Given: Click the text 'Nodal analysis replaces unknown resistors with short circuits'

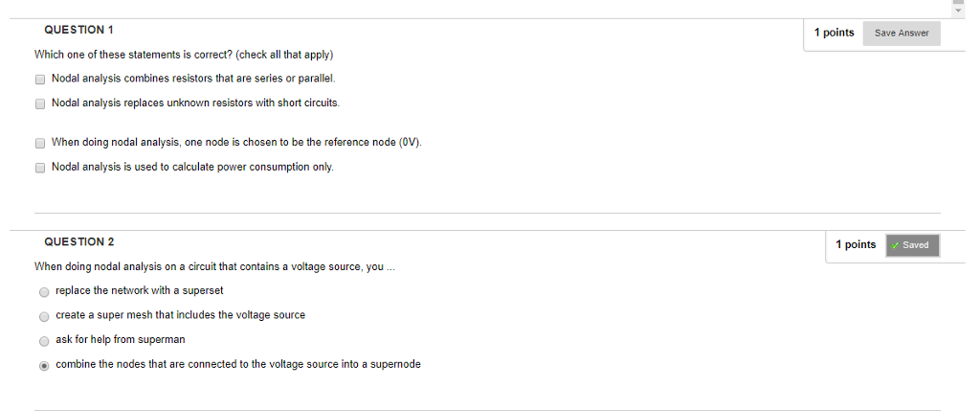Looking at the screenshot, I should (195, 102).
